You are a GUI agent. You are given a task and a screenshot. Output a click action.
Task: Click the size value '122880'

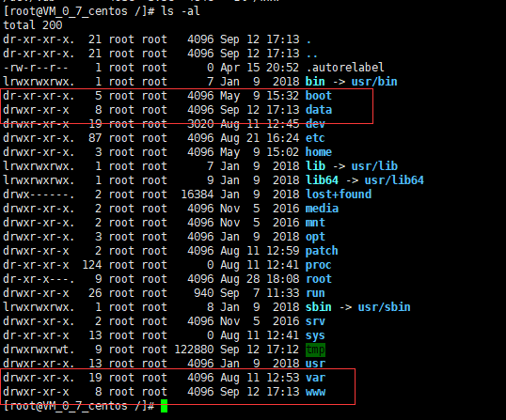pyautogui.click(x=194, y=350)
